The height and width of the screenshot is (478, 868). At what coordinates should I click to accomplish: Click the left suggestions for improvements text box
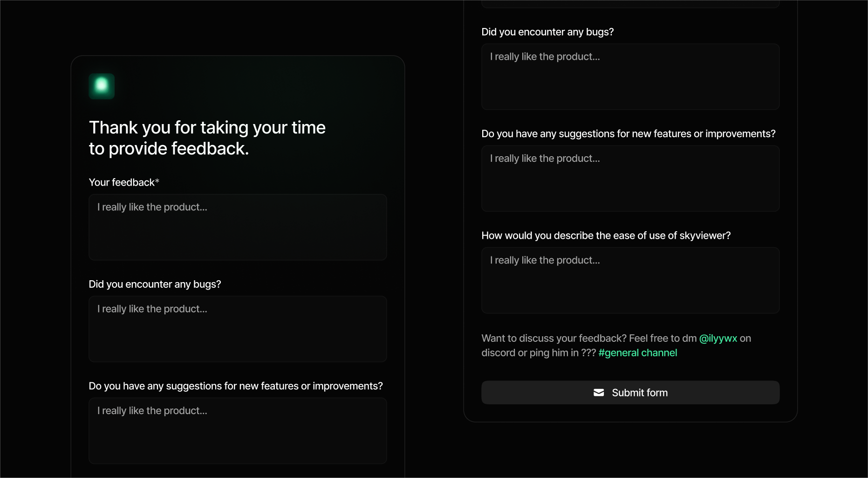tap(237, 430)
